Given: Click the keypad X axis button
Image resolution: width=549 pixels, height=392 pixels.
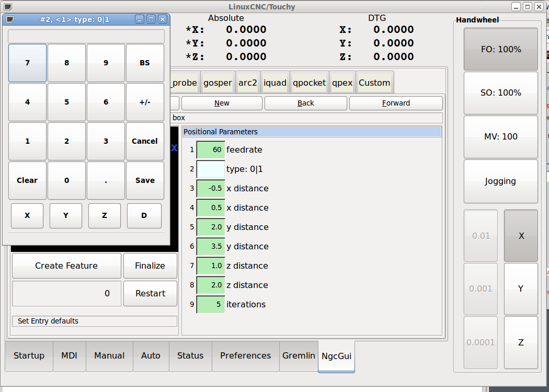Looking at the screenshot, I should point(27,215).
